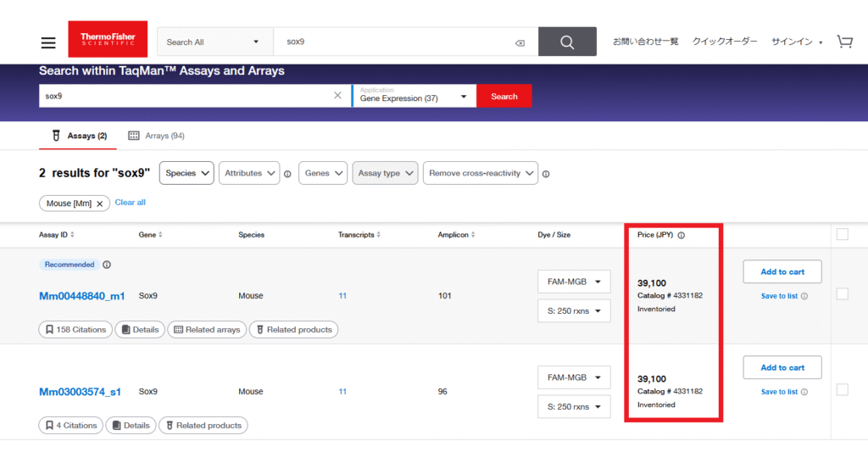The image size is (868, 458).
Task: Select the checkbox for Mm00448840_m1
Action: coord(842,293)
